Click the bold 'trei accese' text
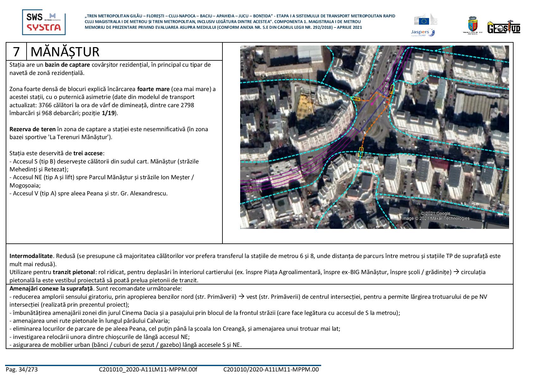The height and width of the screenshot is (392, 555). point(88,153)
